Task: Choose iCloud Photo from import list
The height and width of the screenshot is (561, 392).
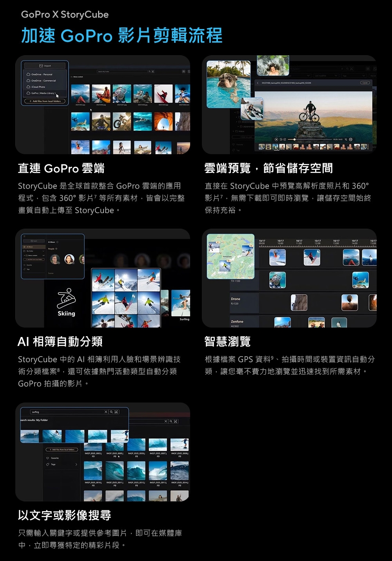Action: click(38, 87)
